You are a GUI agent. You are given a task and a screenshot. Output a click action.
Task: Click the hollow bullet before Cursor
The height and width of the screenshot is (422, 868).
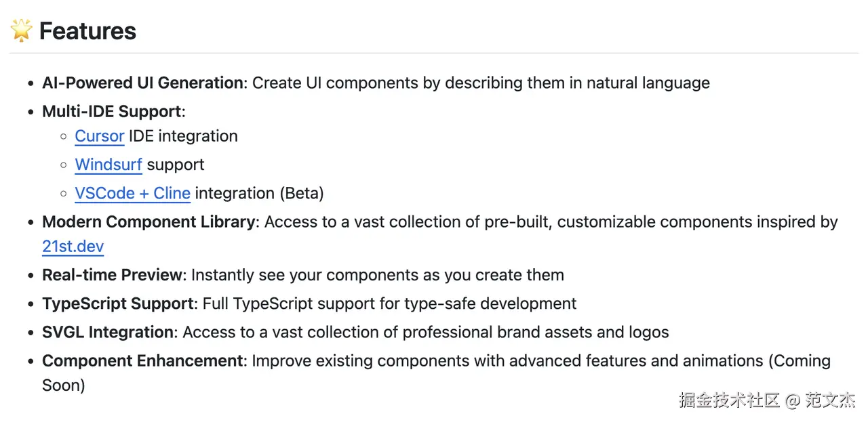click(63, 137)
